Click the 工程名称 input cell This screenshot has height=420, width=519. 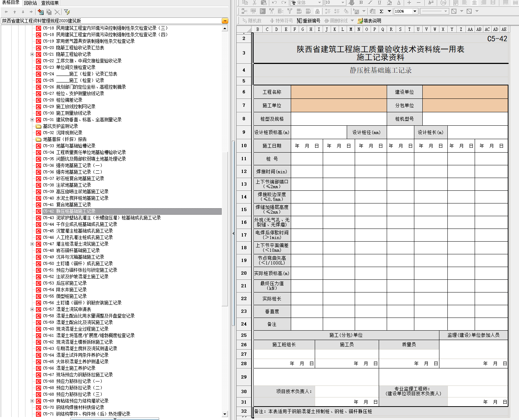tap(339, 92)
